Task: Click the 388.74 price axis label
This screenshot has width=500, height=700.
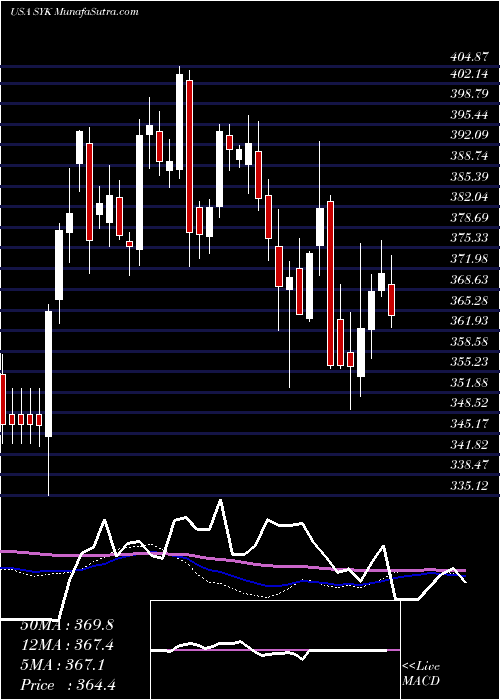Action: coord(469,156)
